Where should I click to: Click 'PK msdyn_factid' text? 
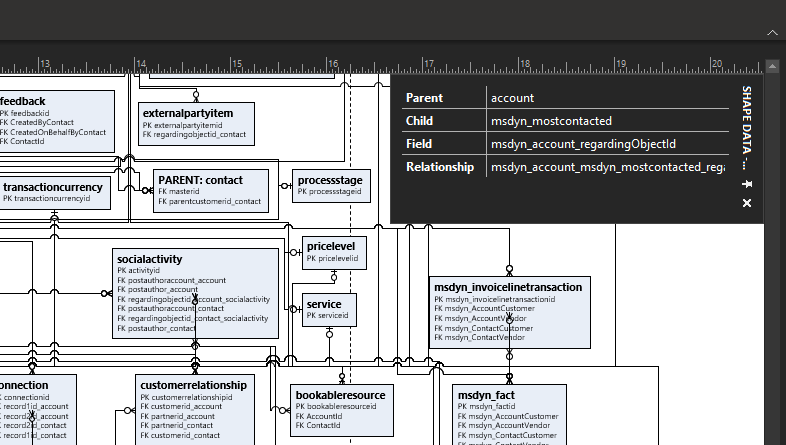coord(486,406)
